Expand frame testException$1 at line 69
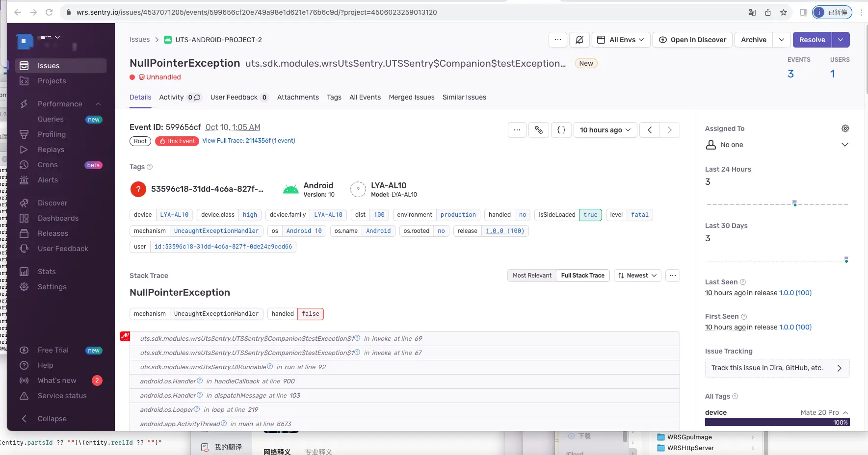This screenshot has height=455, width=868. point(405,339)
